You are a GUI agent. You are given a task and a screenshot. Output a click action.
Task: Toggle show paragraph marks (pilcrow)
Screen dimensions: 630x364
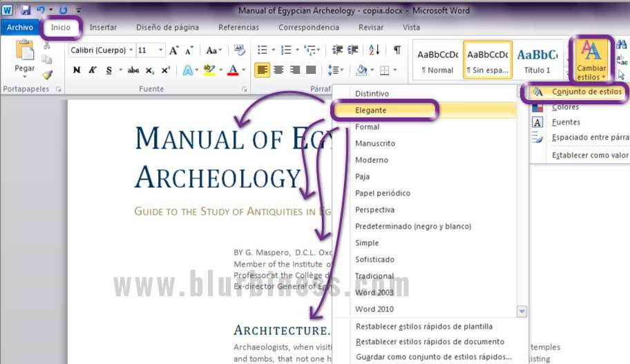coord(397,50)
